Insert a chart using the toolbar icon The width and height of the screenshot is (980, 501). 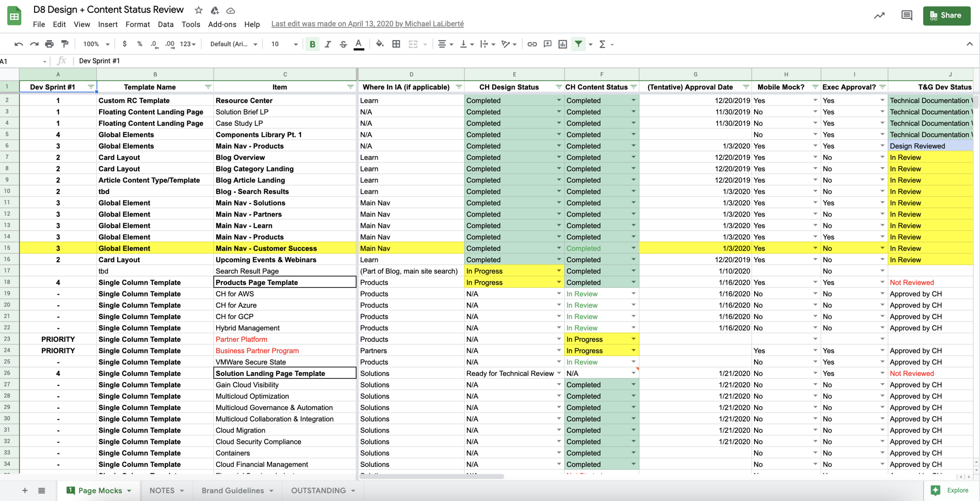[563, 44]
